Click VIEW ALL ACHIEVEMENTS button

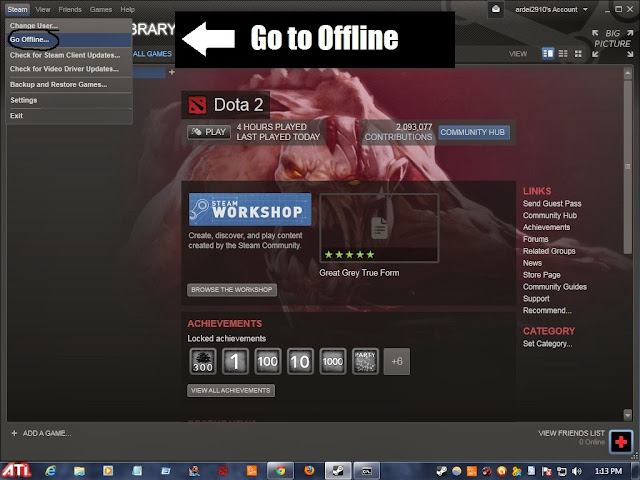pos(231,391)
